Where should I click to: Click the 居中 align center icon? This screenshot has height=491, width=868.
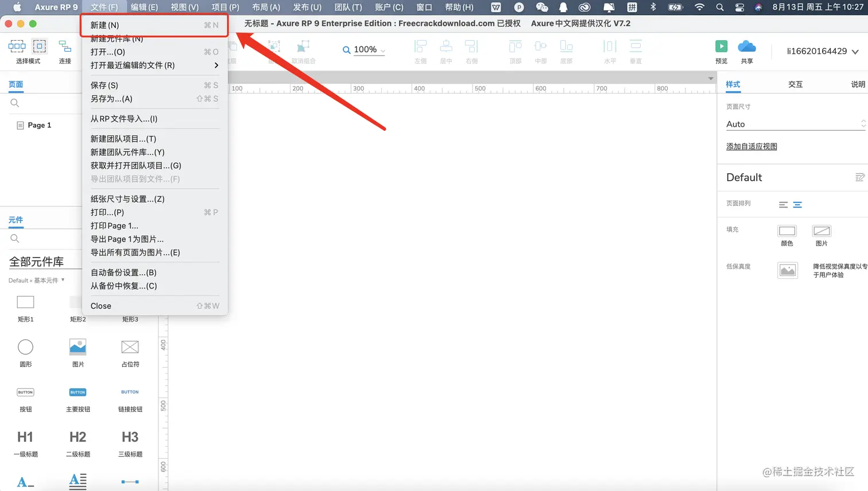pyautogui.click(x=446, y=46)
